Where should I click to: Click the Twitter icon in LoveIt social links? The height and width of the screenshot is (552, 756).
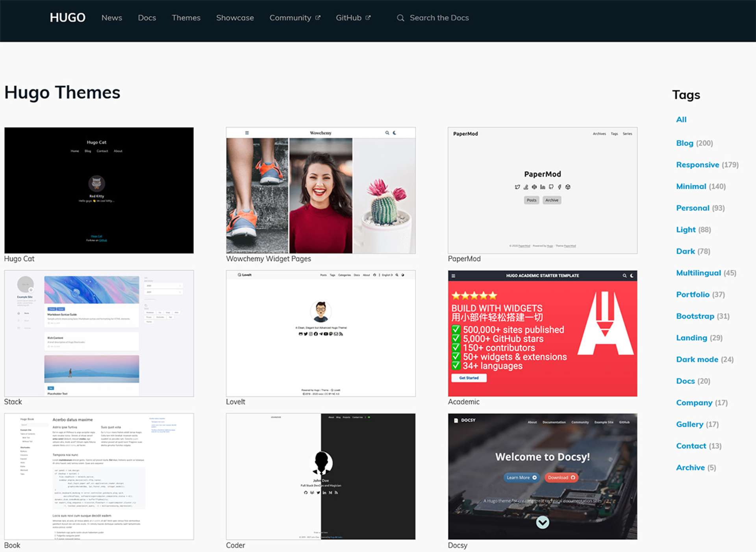306,334
